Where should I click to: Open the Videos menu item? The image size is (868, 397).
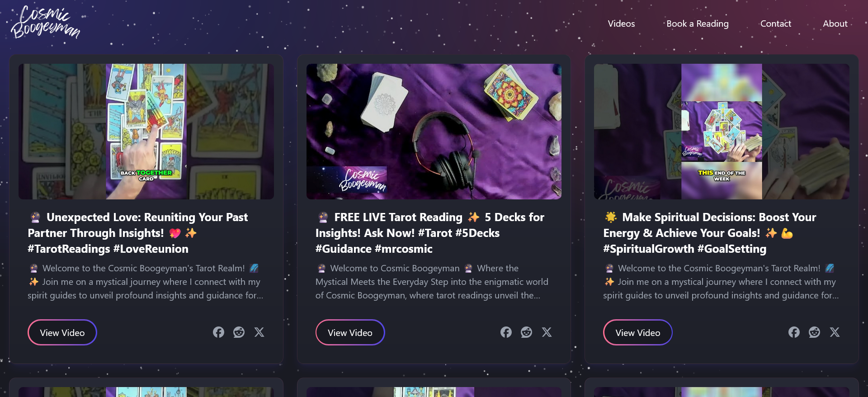click(x=621, y=24)
